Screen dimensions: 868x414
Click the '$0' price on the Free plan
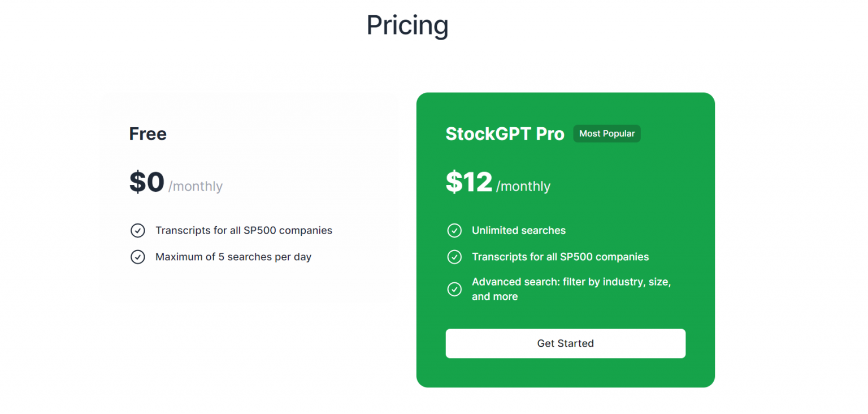146,182
